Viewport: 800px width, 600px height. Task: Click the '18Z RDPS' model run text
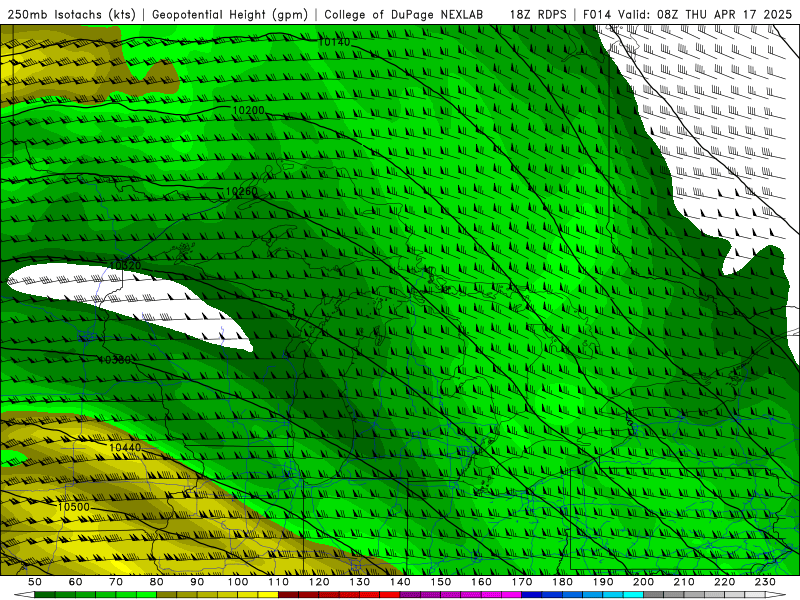click(x=538, y=14)
